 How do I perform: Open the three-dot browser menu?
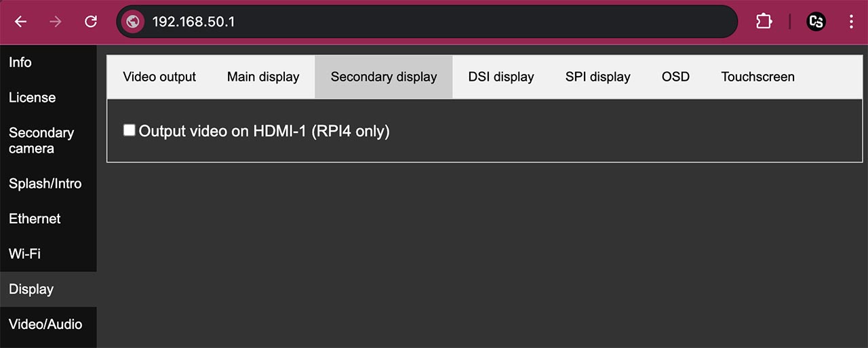coord(851,22)
